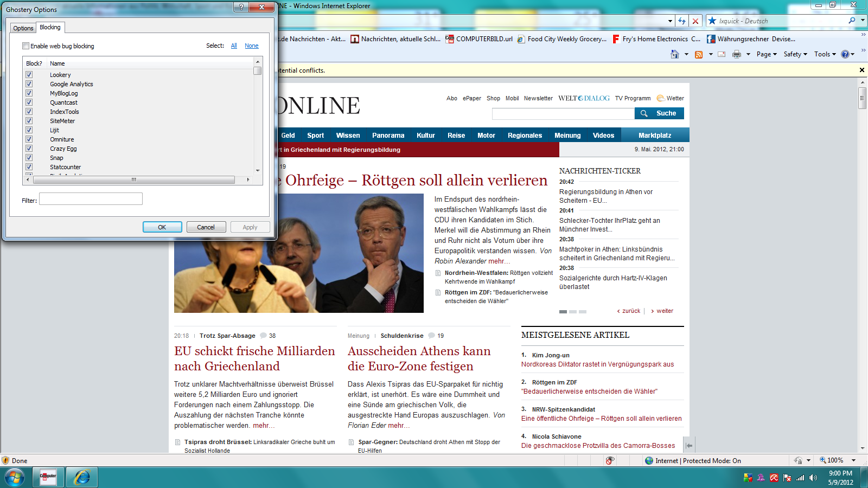Click the Read Mail envelope icon
Viewport: 868px width, 488px height.
[x=722, y=54]
